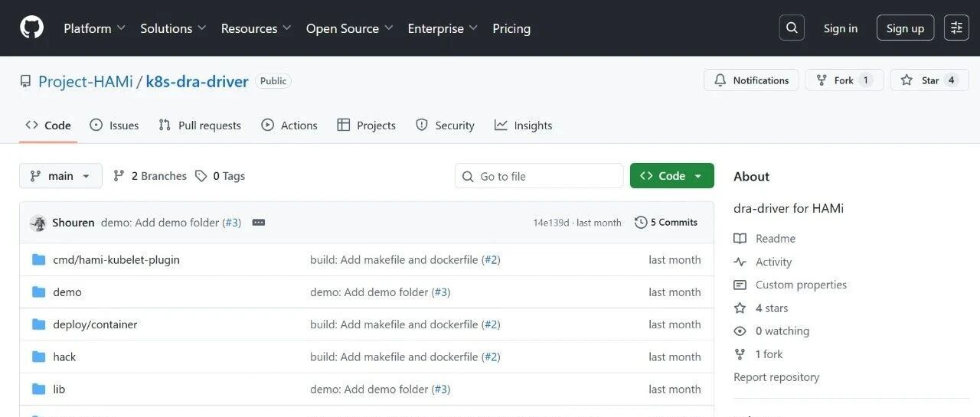The height and width of the screenshot is (417, 980).
Task: Click the branch icon beside 2 Branches
Action: pyautogui.click(x=119, y=176)
